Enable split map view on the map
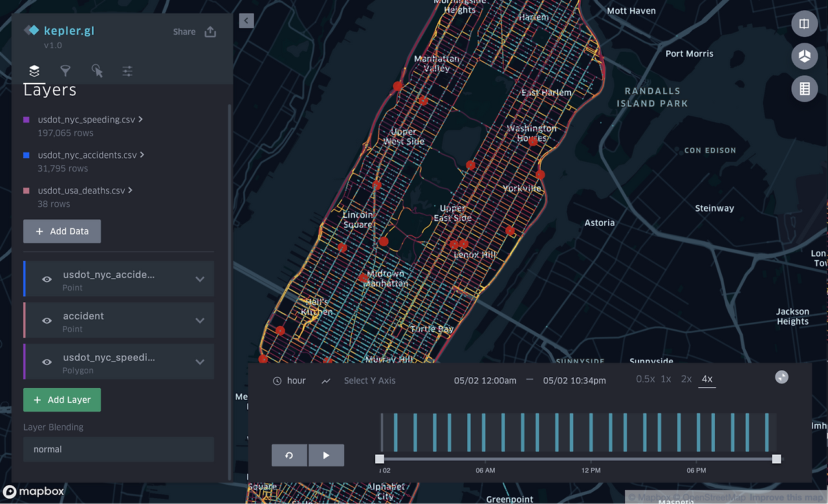 click(x=804, y=24)
